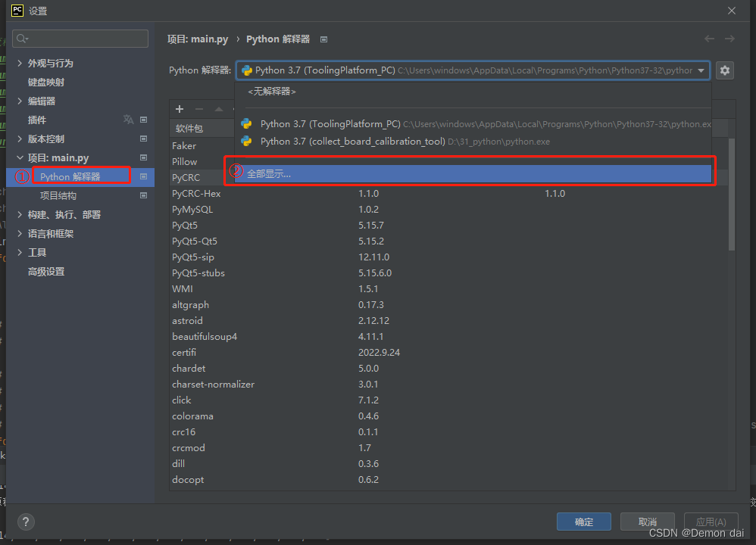
Task: Click the project-level icon beside 项目结构
Action: (x=144, y=195)
